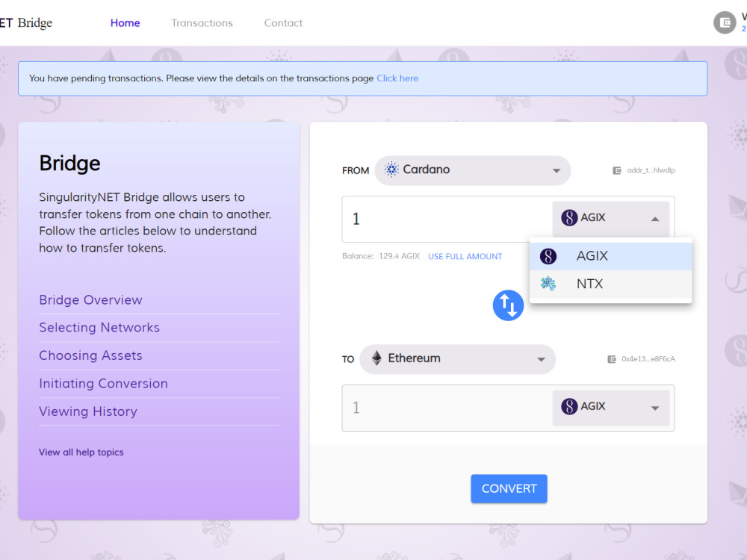Click the FROM amount input field
Viewport: 747px width, 560px height.
tap(447, 219)
